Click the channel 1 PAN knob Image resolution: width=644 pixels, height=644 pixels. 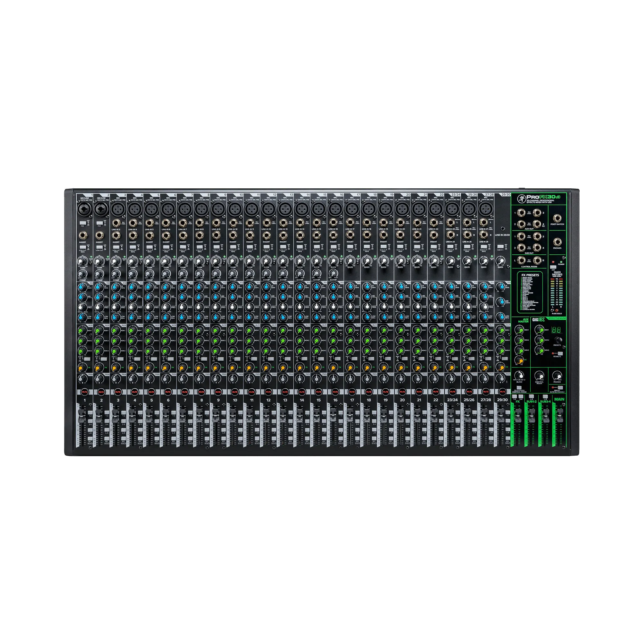[82, 379]
